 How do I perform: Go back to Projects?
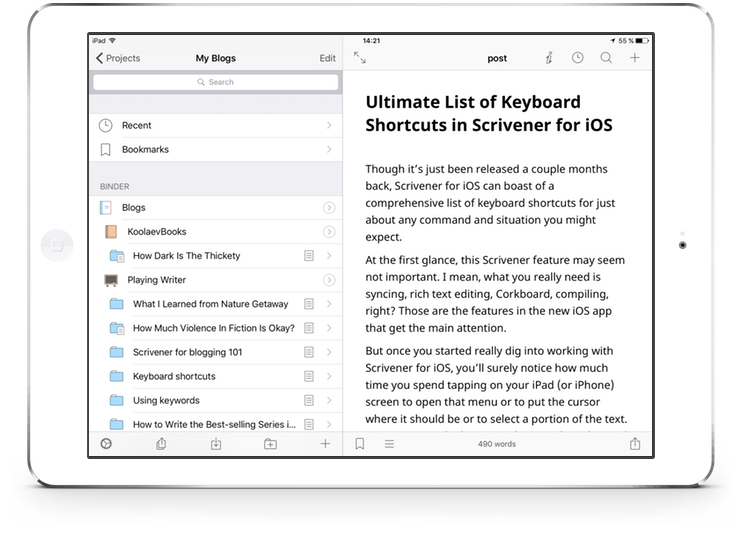tap(118, 58)
